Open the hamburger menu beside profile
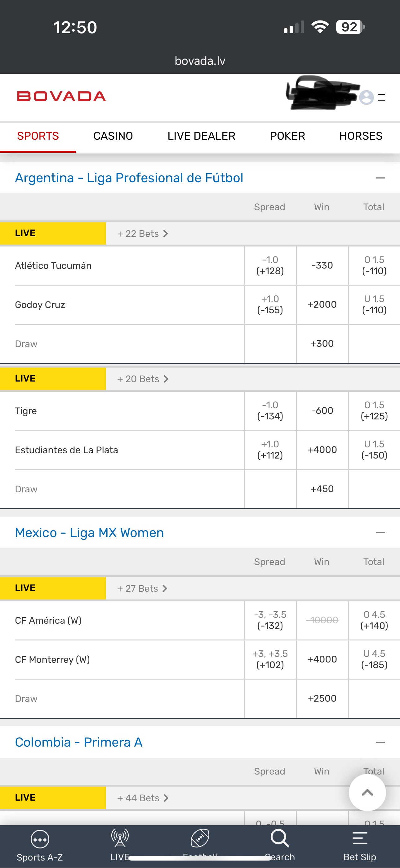The height and width of the screenshot is (868, 400). click(x=381, y=97)
